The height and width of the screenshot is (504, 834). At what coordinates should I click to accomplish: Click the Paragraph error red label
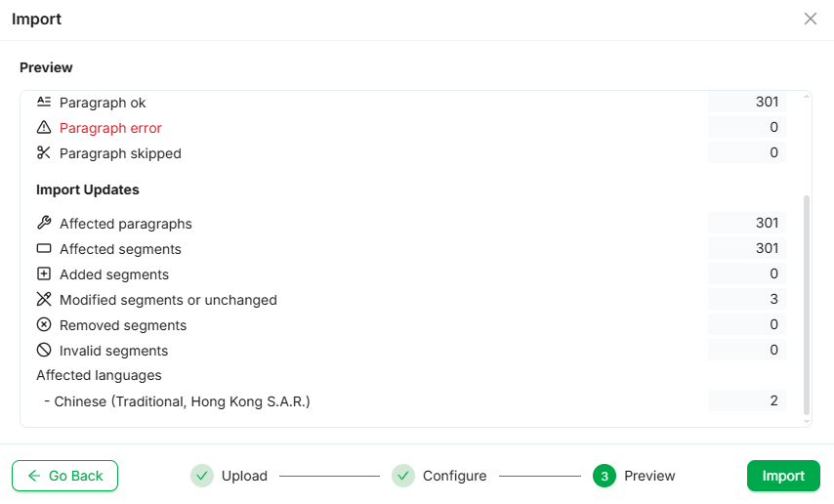click(110, 128)
